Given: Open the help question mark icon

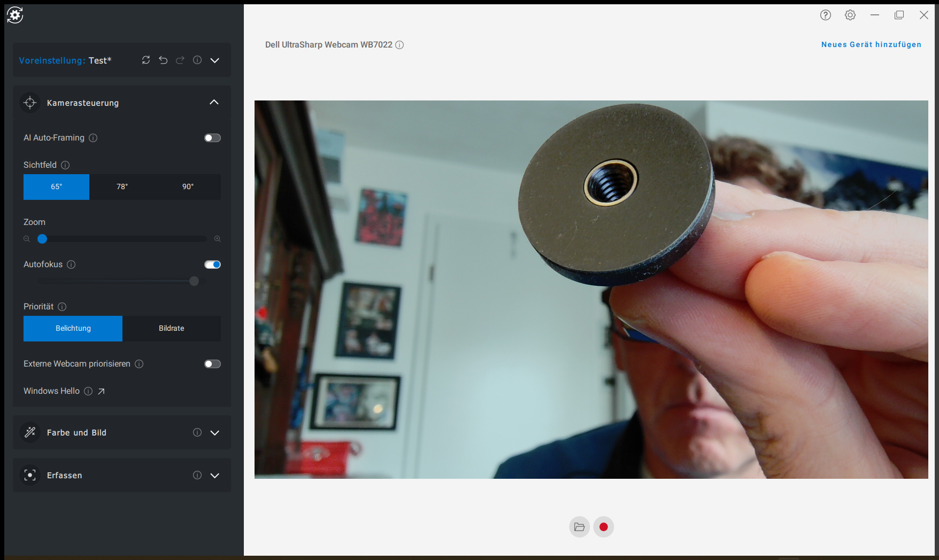Looking at the screenshot, I should click(826, 15).
